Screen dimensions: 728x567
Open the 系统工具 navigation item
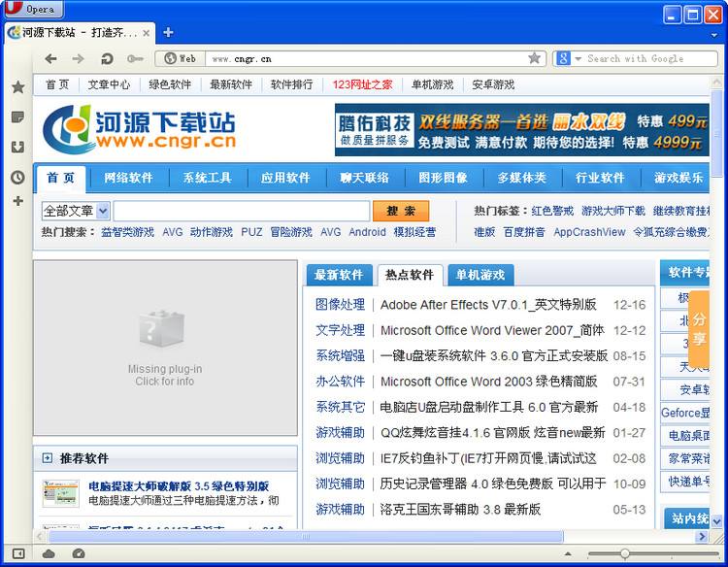coord(207,178)
